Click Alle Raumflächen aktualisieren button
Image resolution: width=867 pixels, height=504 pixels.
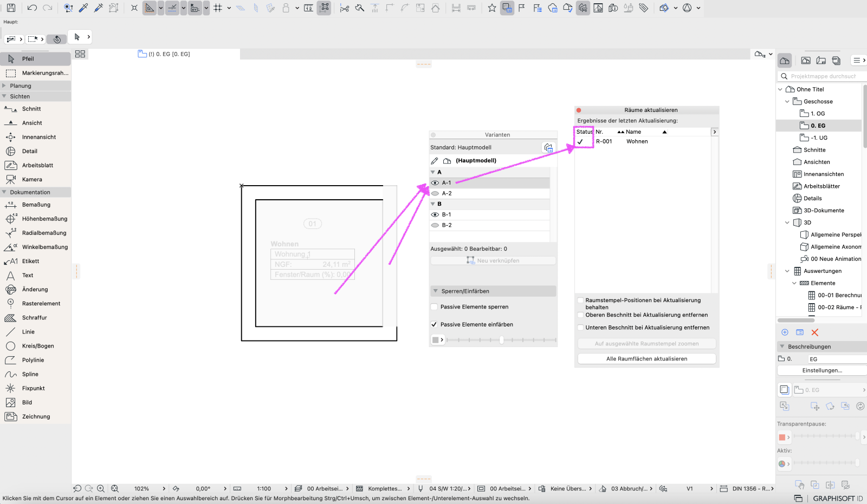point(646,359)
